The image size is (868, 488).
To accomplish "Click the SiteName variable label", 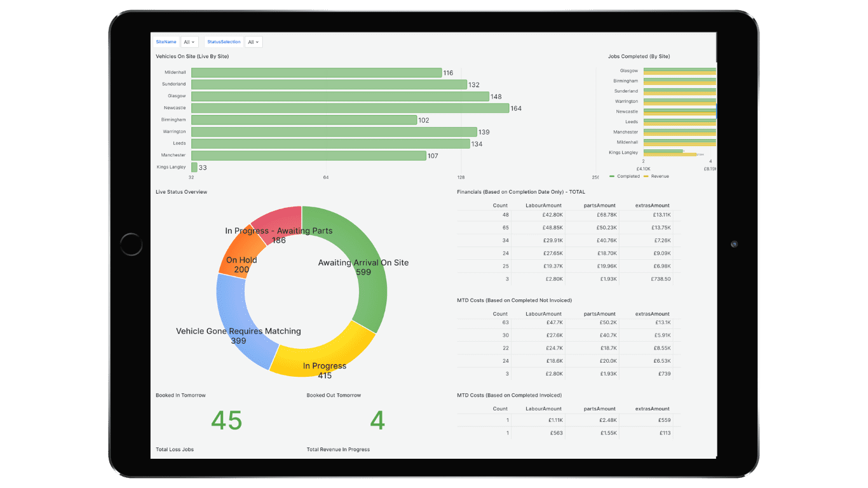I will click(166, 42).
